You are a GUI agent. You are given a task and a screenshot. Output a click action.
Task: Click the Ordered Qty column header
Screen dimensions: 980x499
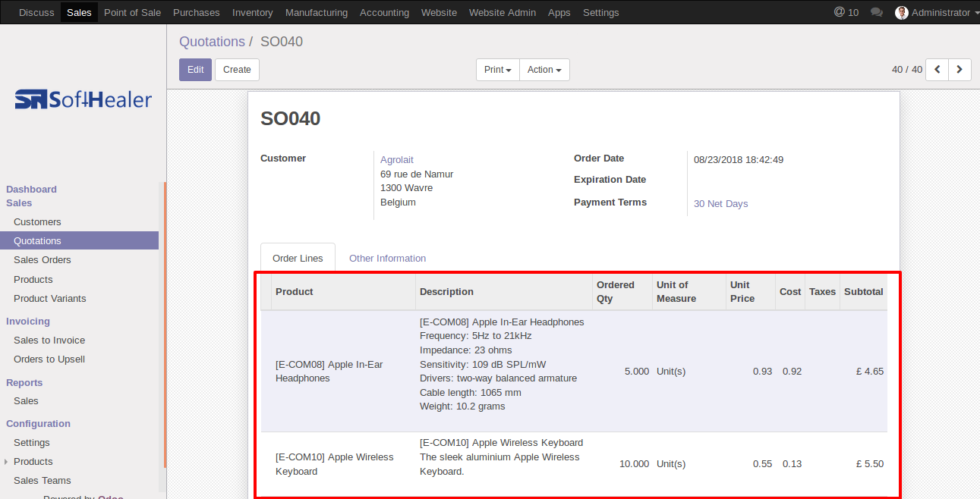coord(622,292)
